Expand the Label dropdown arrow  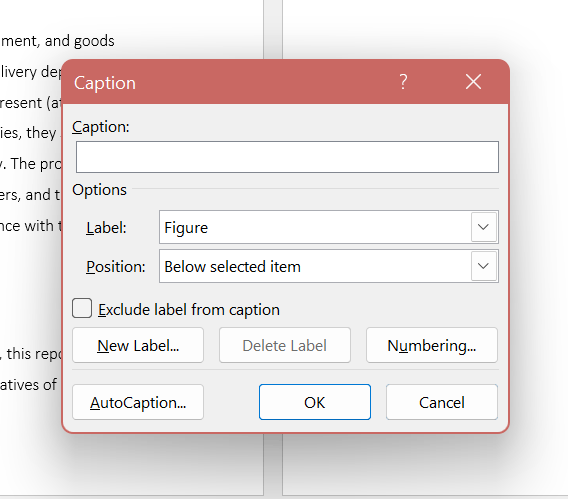click(484, 227)
